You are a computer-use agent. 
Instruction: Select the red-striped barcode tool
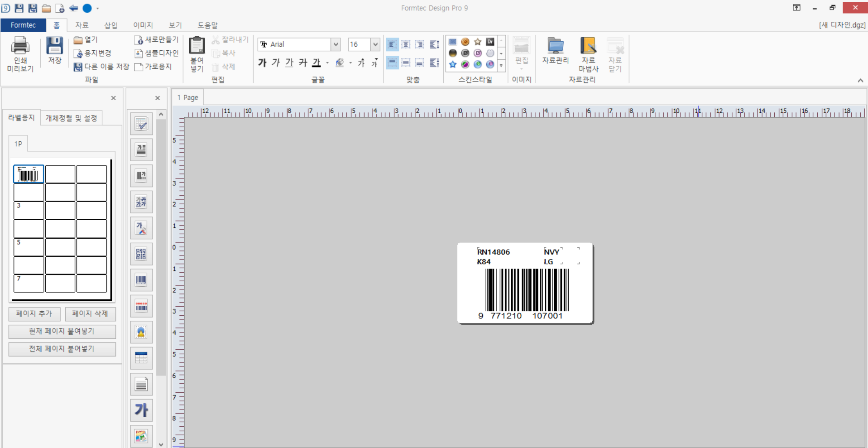(141, 306)
